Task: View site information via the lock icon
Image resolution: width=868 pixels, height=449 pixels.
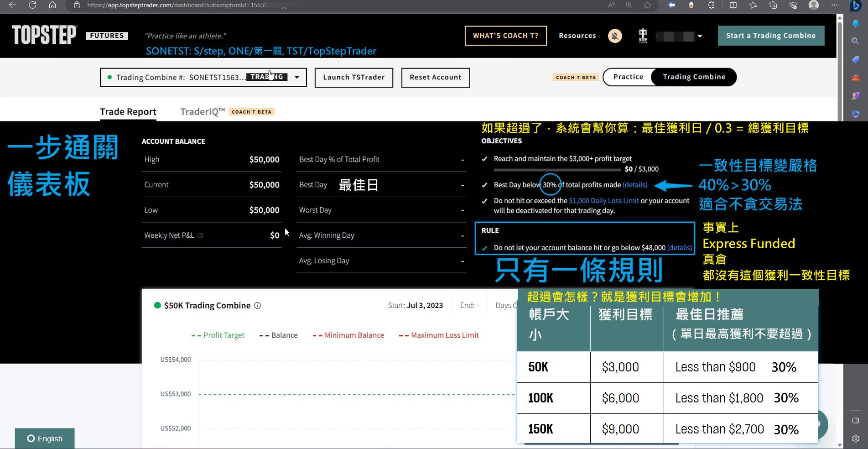Action: click(x=77, y=5)
